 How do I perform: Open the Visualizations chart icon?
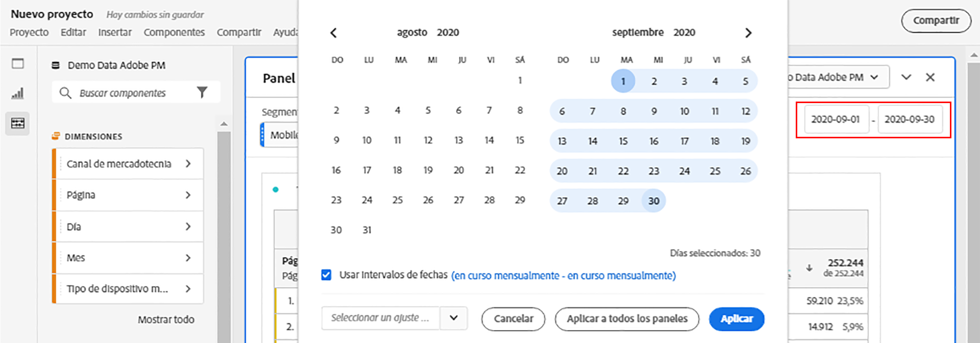pos(18,93)
